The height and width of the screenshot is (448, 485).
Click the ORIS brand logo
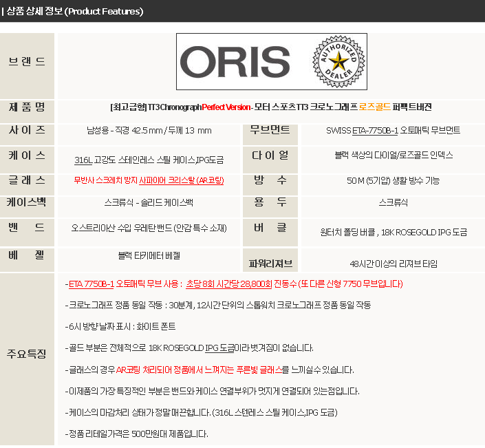point(235,62)
